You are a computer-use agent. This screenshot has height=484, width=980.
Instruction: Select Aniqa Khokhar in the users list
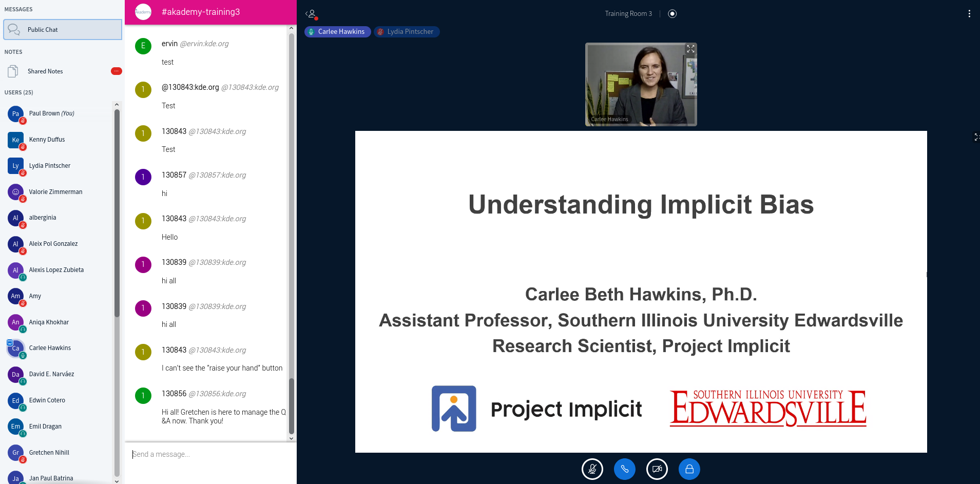tap(58, 322)
